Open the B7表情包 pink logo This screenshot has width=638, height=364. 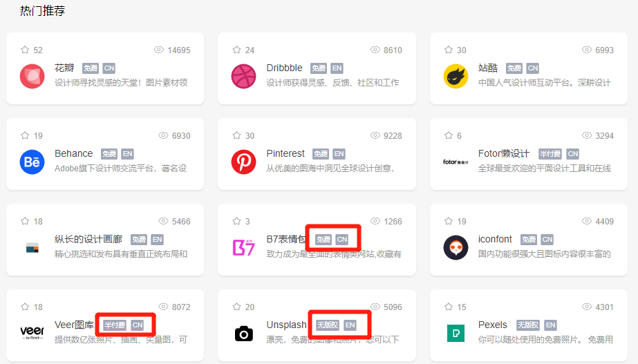click(x=244, y=248)
